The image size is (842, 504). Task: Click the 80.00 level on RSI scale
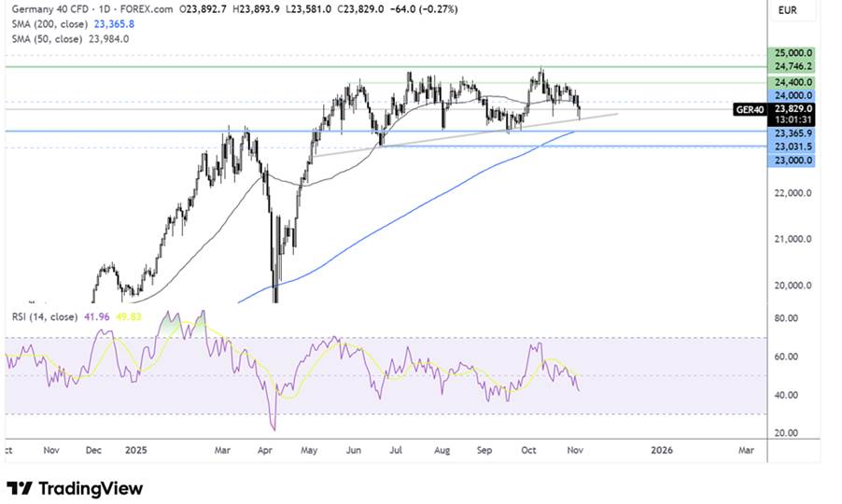(786, 318)
